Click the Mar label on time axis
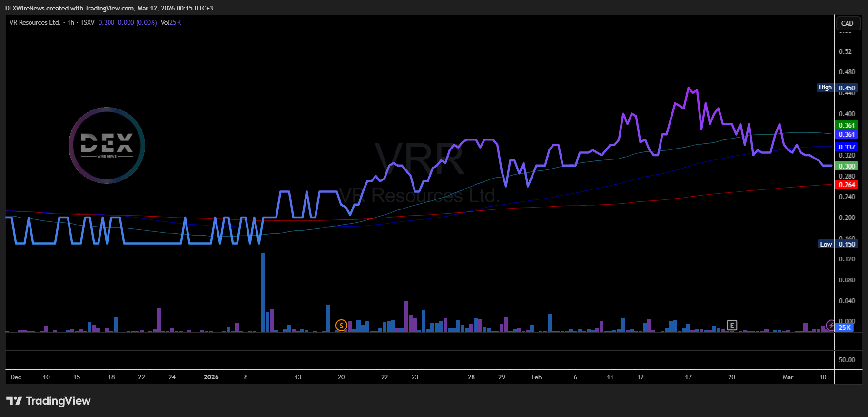 [788, 377]
